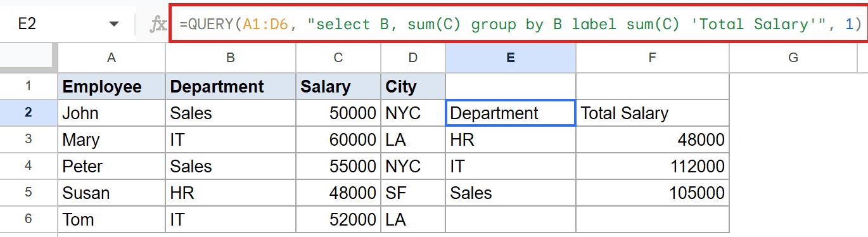The height and width of the screenshot is (237, 868).
Task: Select row 1 header
Action: pyautogui.click(x=29, y=86)
